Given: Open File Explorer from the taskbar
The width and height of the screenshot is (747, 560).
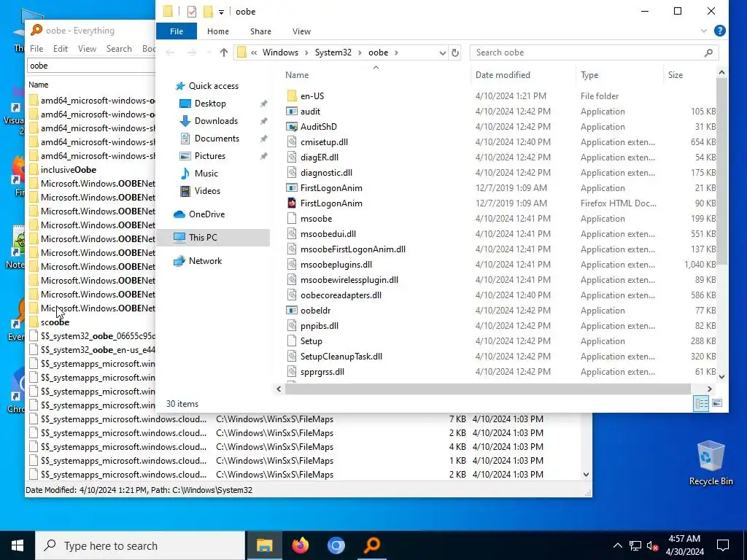Looking at the screenshot, I should coord(264,545).
